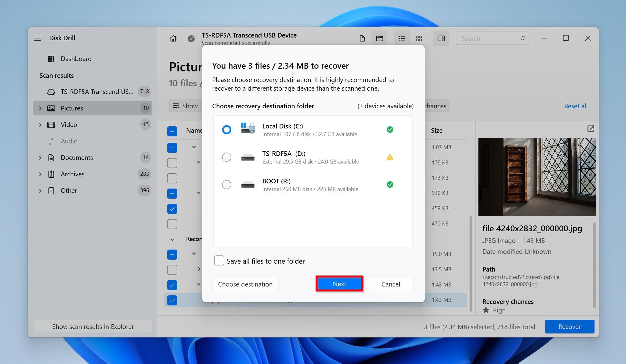Click the scan completed checkmark icon
626x364 pixels.
point(191,38)
